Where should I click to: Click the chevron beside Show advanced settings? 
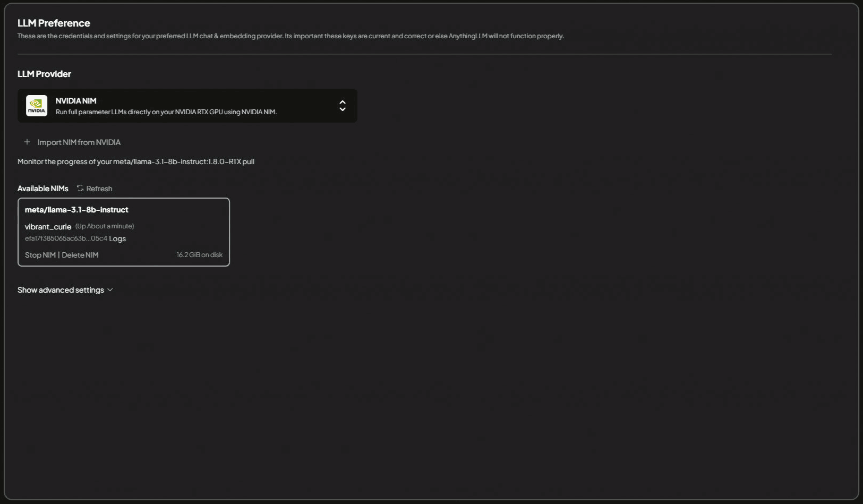point(110,290)
